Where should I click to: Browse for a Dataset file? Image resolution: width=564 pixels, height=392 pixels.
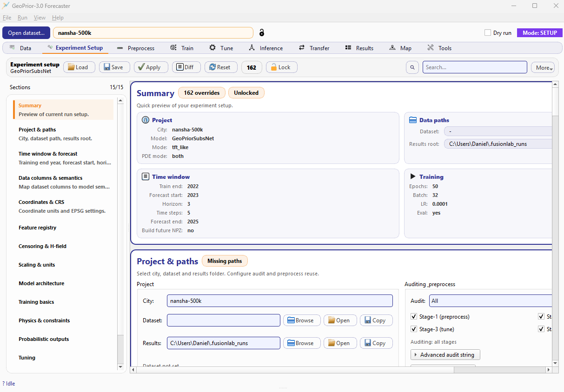(301, 320)
